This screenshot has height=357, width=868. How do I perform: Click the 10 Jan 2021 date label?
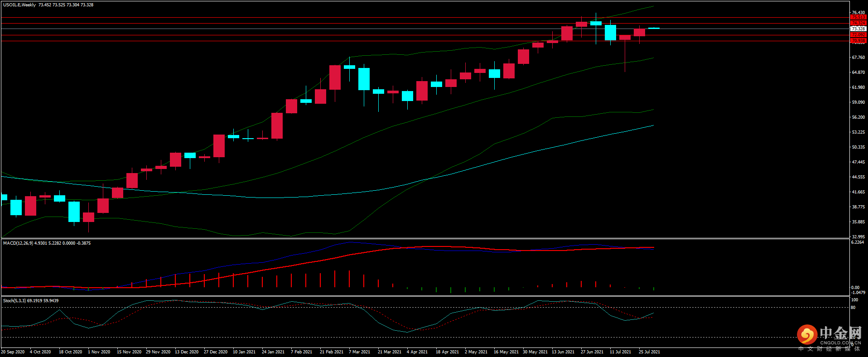click(244, 352)
